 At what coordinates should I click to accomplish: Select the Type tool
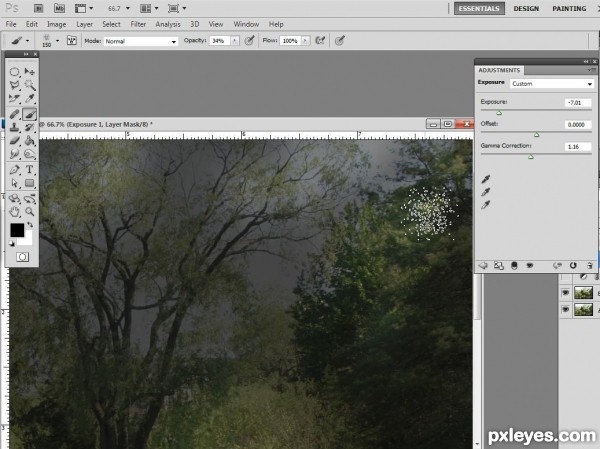(29, 170)
